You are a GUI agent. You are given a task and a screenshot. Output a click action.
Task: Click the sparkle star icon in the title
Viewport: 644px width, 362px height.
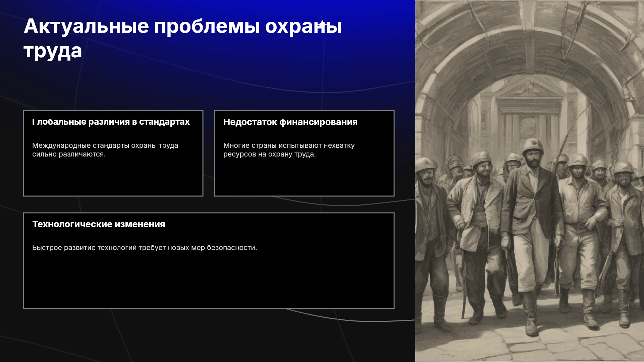pyautogui.click(x=322, y=24)
